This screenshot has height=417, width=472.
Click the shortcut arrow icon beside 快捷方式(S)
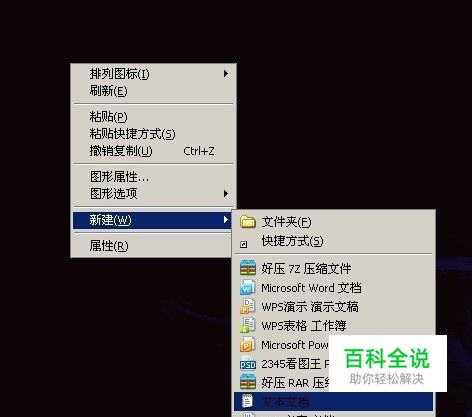point(244,245)
